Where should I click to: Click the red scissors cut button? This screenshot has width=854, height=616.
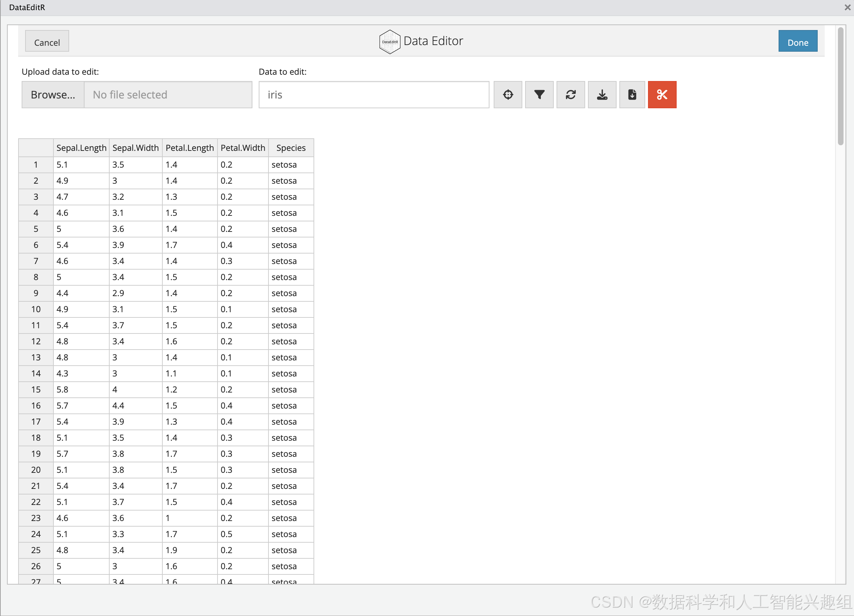[662, 95]
